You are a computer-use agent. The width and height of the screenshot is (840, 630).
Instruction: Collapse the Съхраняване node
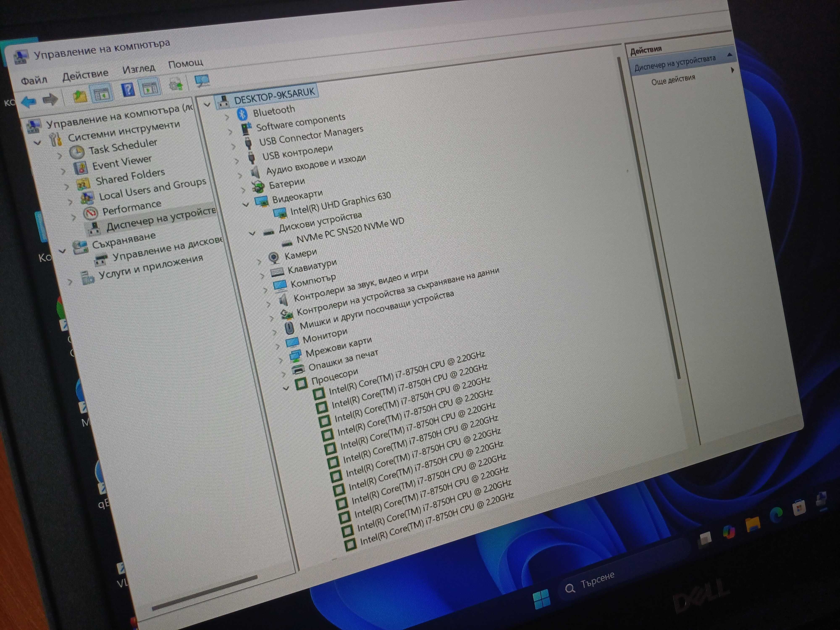coord(62,251)
